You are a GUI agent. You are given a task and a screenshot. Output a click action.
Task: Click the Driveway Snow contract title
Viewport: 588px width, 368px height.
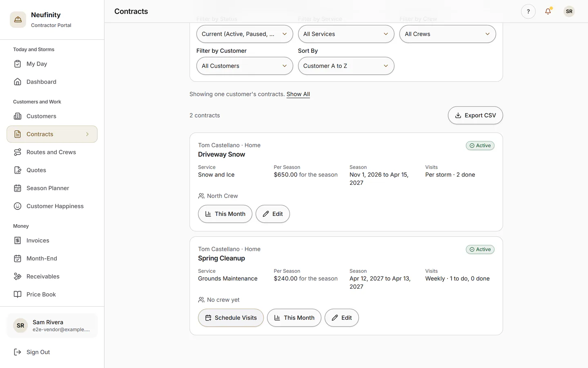pyautogui.click(x=221, y=154)
